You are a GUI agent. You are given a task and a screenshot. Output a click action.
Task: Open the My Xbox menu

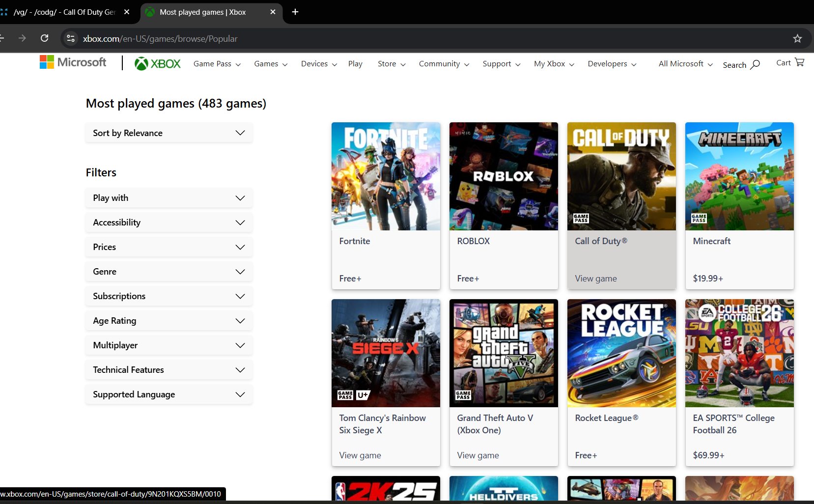[554, 64]
